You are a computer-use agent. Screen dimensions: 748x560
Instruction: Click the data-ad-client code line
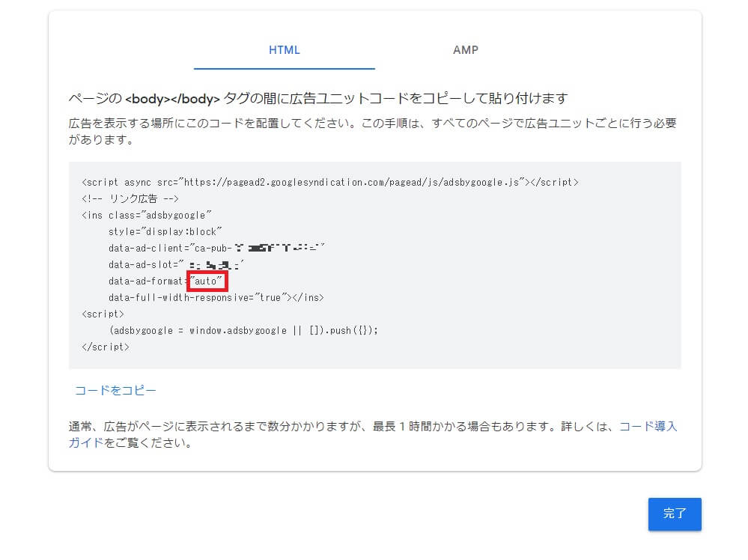216,248
